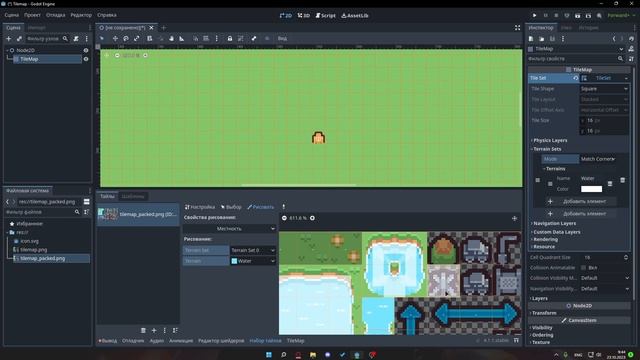Instance a child scene with the link icon
The width and height of the screenshot is (640, 360).
(19, 39)
